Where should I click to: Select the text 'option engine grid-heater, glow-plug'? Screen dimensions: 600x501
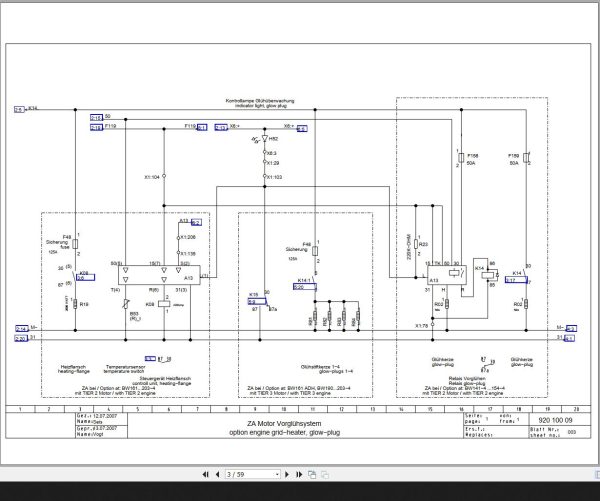coord(284,432)
